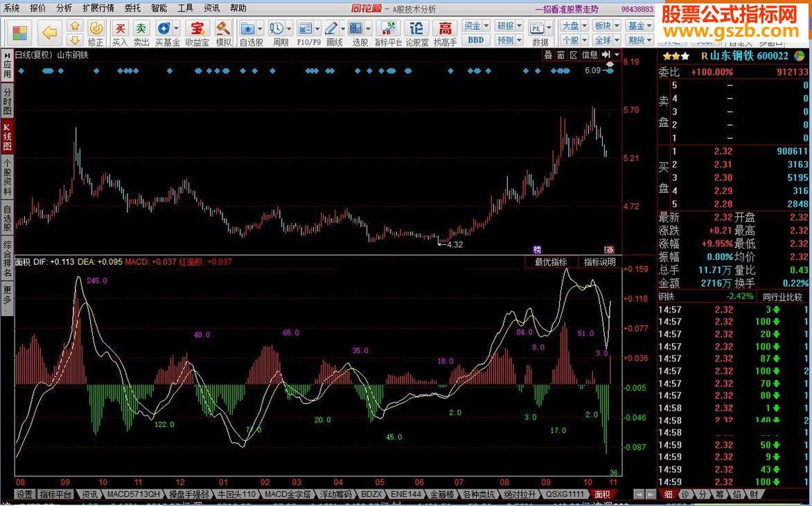
Task: Switch the side panel to 分时图 view
Action: (7, 101)
